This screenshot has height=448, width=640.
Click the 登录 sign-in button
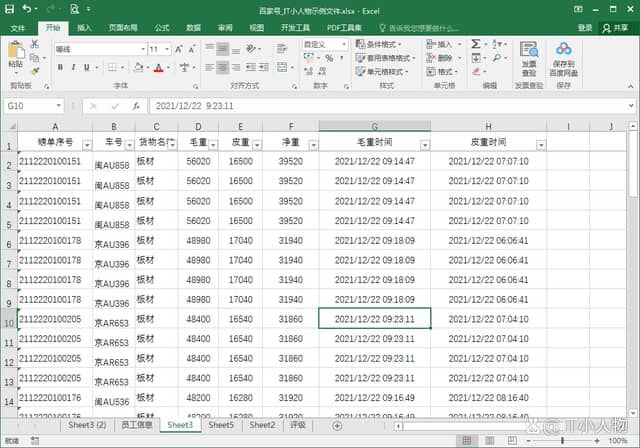pos(584,28)
